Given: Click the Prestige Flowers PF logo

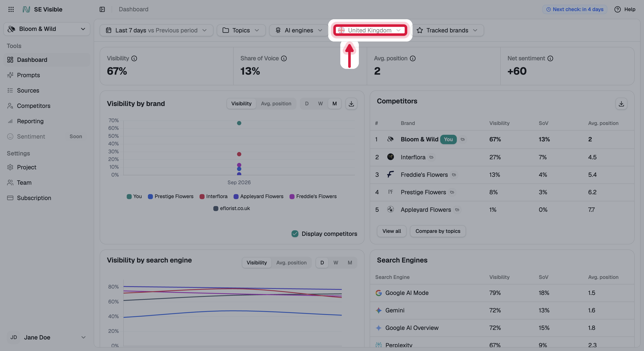Looking at the screenshot, I should click(x=391, y=192).
